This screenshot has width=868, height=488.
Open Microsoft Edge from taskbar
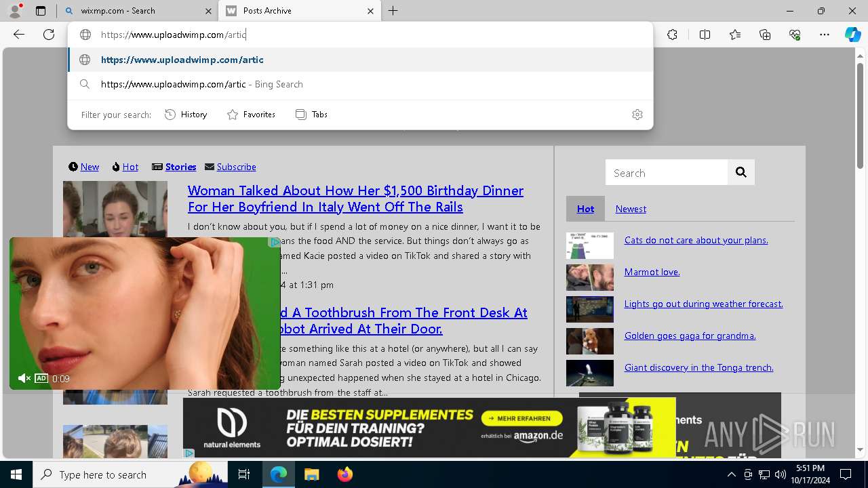pos(279,474)
